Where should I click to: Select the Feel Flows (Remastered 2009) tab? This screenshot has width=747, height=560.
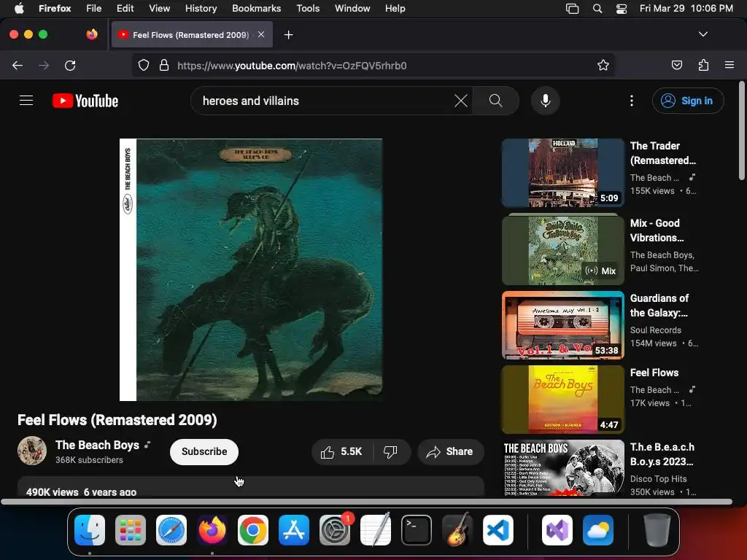pos(192,34)
